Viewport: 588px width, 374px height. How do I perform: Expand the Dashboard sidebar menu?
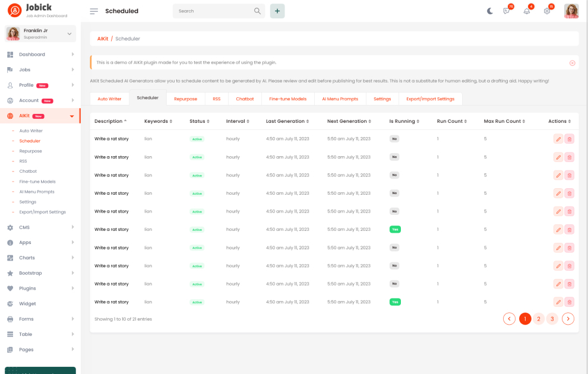pos(40,55)
